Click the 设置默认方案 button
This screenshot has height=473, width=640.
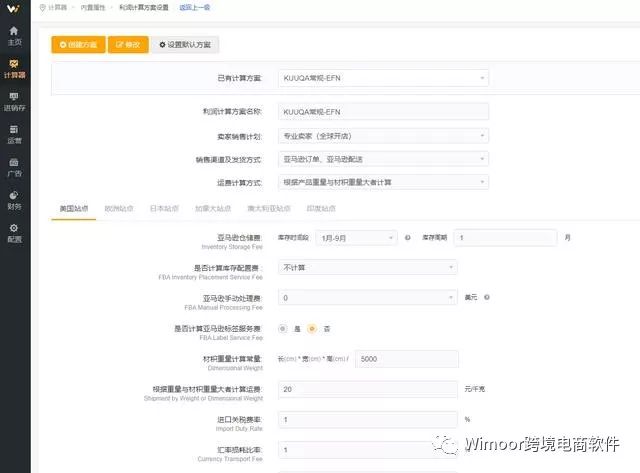click(185, 44)
